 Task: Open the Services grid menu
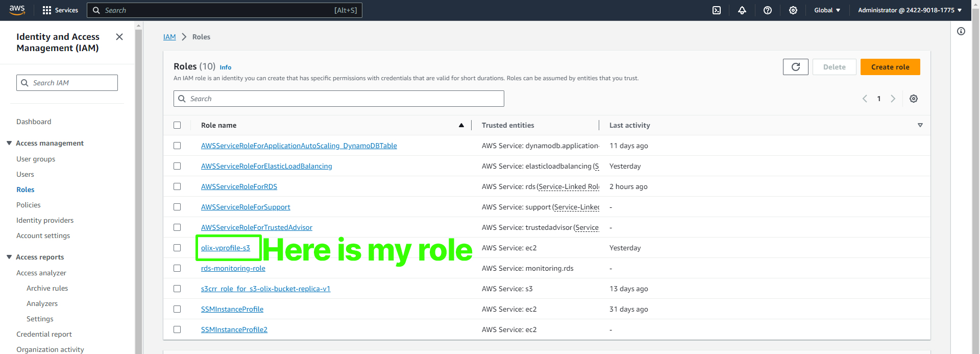tap(60, 10)
